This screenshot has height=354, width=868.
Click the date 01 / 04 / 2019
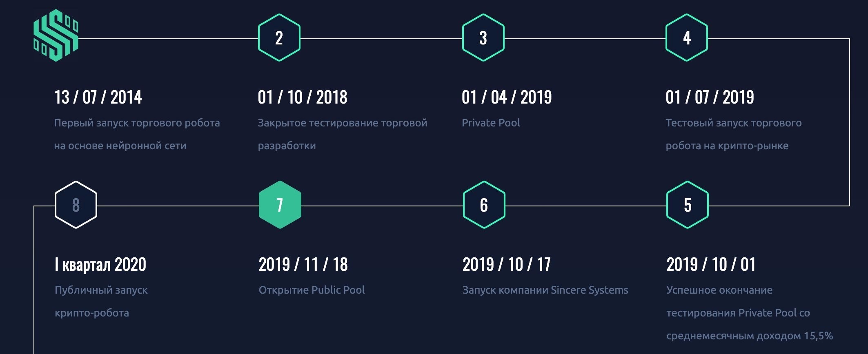coord(507,97)
